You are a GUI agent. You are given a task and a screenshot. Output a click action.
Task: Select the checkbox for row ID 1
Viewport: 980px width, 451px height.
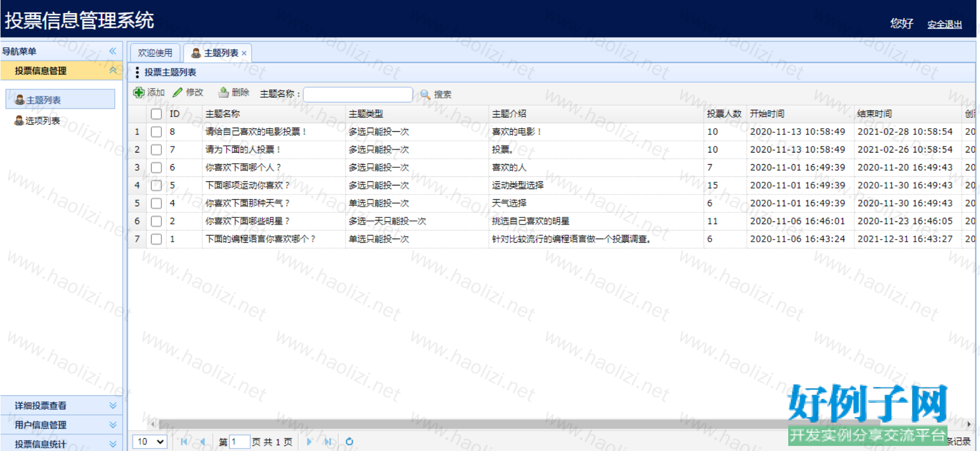(156, 239)
